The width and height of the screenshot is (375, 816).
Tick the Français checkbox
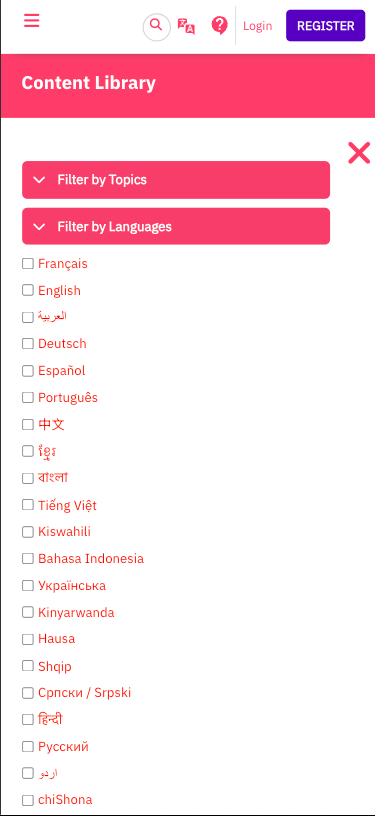click(28, 263)
